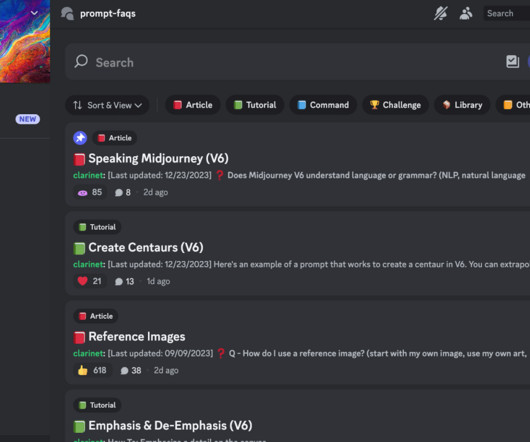
Task: Click the prompt-faqs channel title
Action: click(108, 14)
